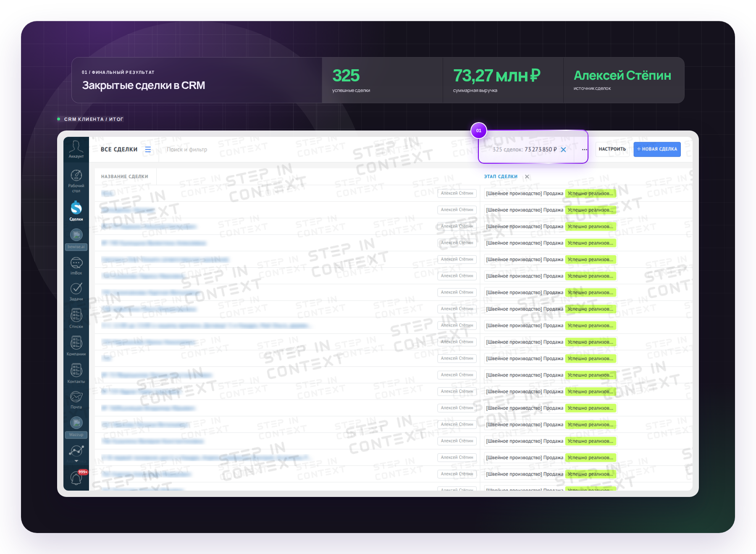Open the Контакты section
Viewport: 756px width, 554px height.
[x=76, y=374]
